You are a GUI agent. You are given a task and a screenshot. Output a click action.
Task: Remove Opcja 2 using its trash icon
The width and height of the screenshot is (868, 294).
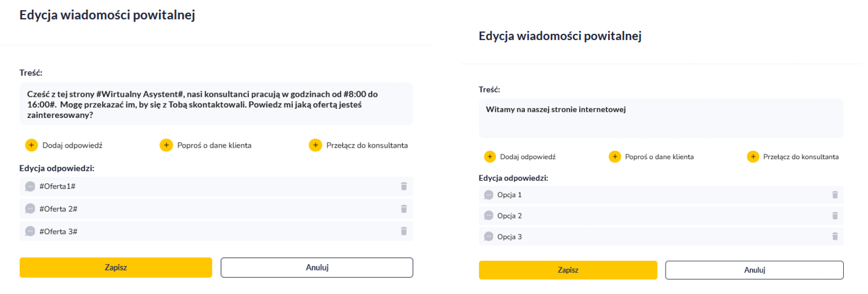835,215
